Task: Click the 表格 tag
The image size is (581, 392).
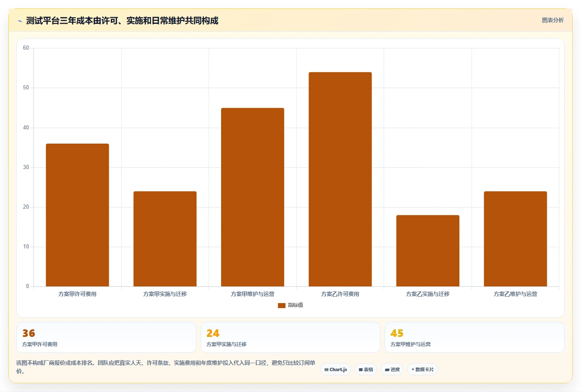Action: pos(366,369)
